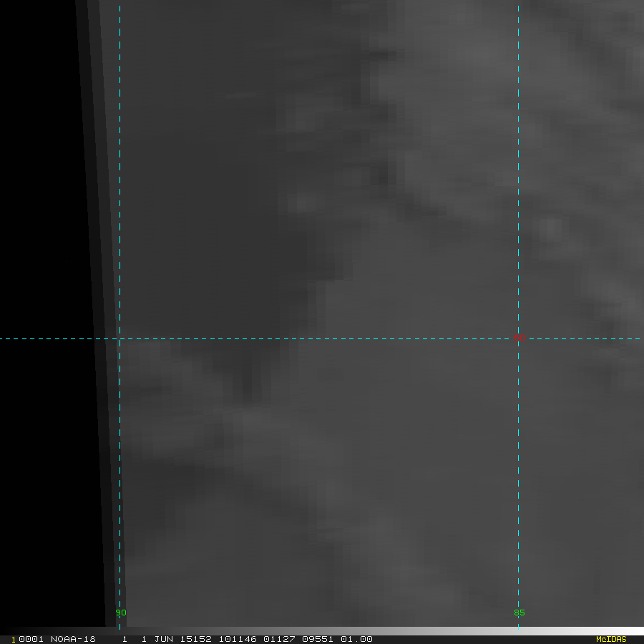Viewport: 644px width, 644px height.
Task: Click where cyan 85 line crosses latitude 60
Action: [x=518, y=338]
